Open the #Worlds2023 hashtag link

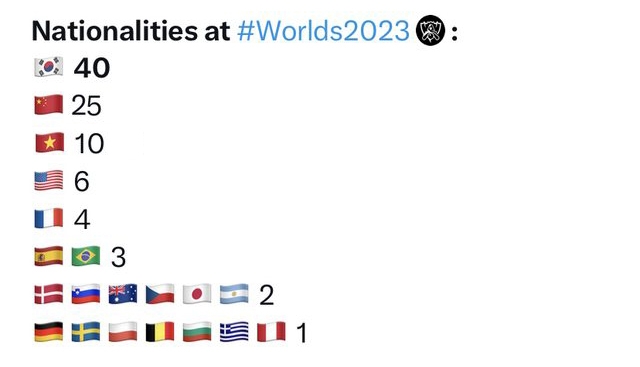tap(323, 31)
